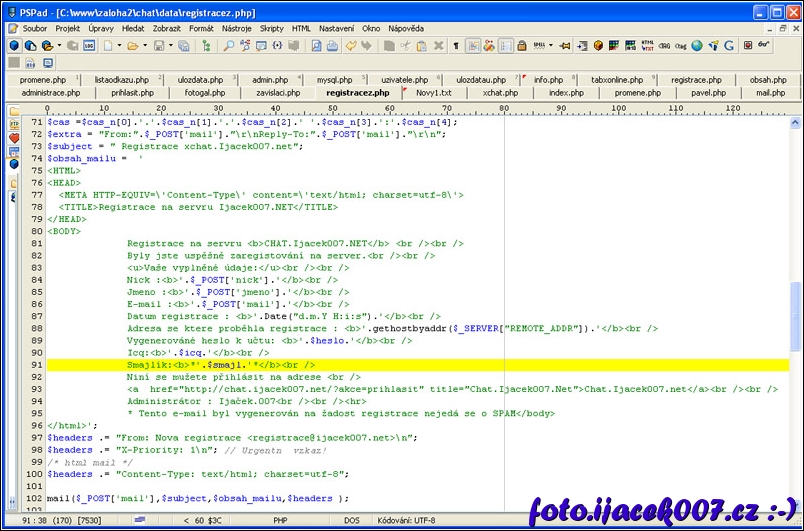Toggle the pilcrow special characters display
The image size is (804, 531).
pyautogui.click(x=456, y=46)
